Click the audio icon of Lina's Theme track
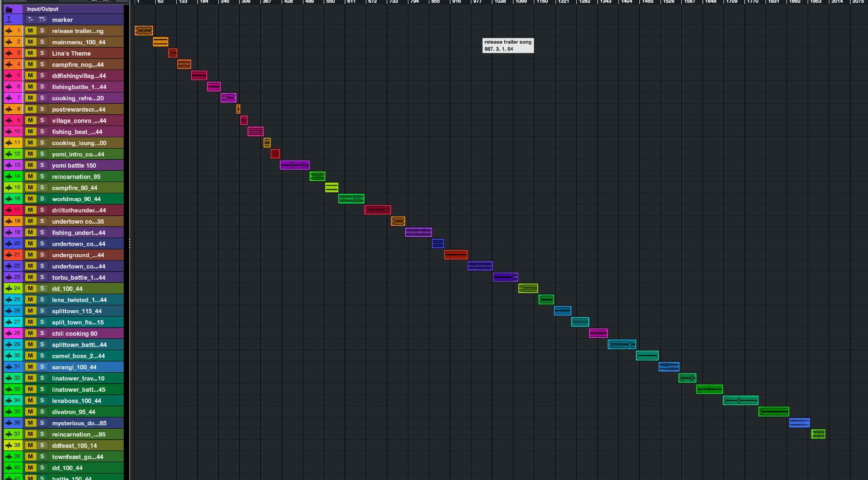Viewport: 868px width, 480px height. click(x=9, y=53)
